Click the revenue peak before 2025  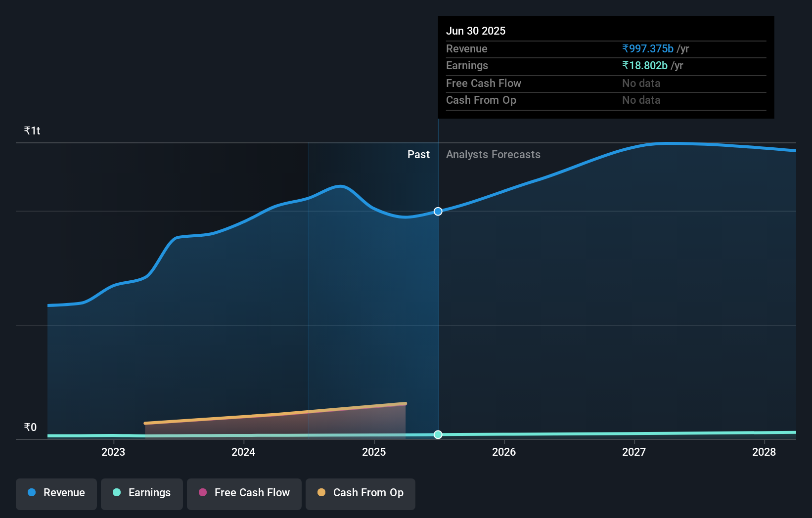click(x=340, y=186)
